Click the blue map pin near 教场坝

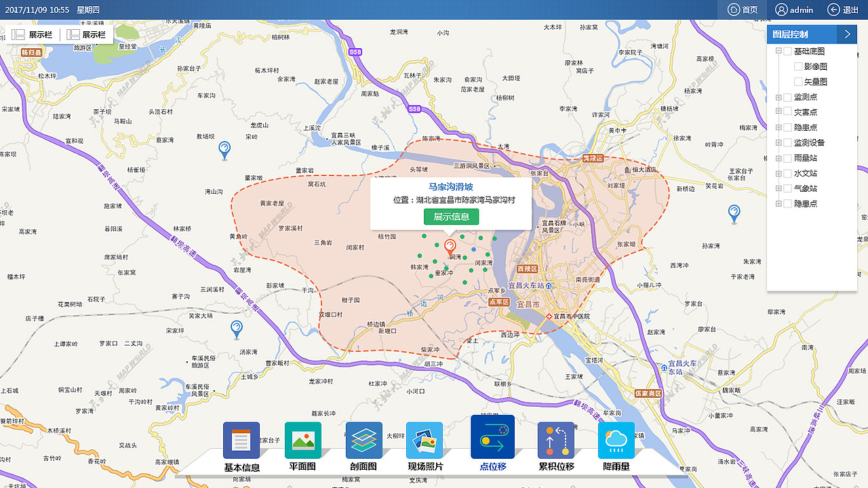(224, 150)
